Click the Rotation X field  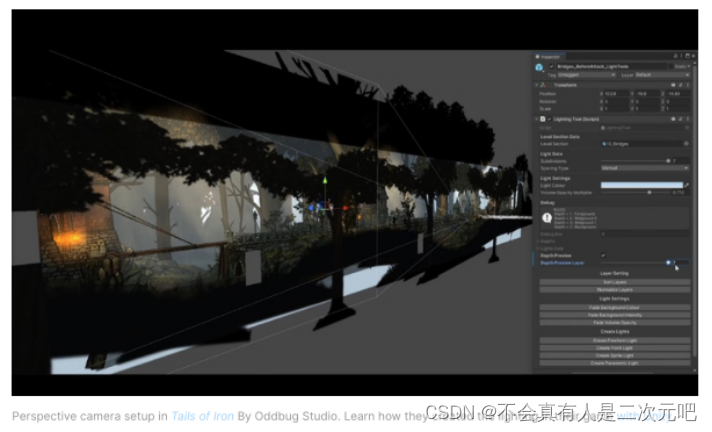click(x=616, y=101)
